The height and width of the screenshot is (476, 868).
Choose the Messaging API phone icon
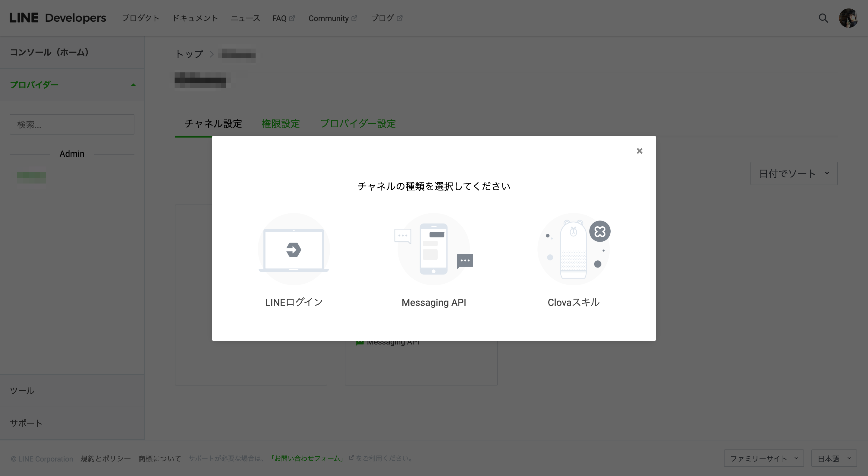(434, 249)
